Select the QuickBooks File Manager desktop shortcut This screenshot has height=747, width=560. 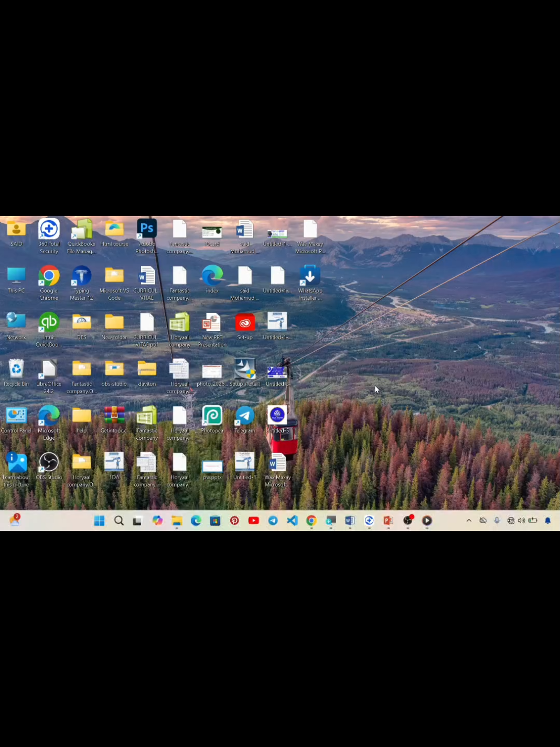point(81,236)
